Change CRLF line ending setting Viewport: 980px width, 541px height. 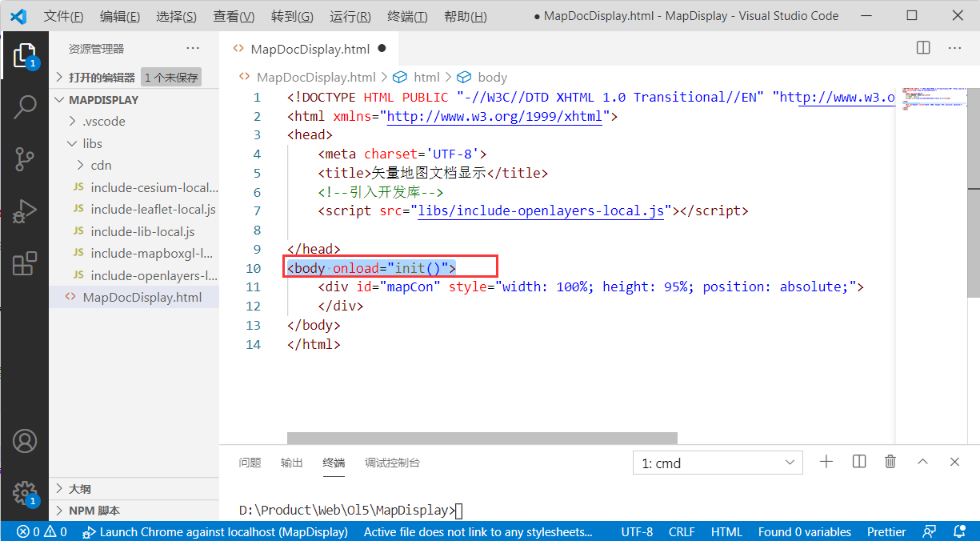pos(682,531)
